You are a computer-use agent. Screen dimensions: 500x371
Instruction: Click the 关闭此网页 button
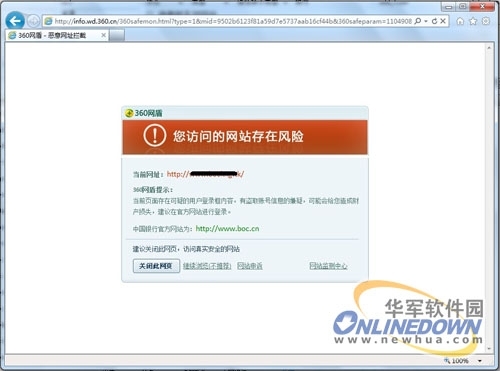pyautogui.click(x=156, y=266)
